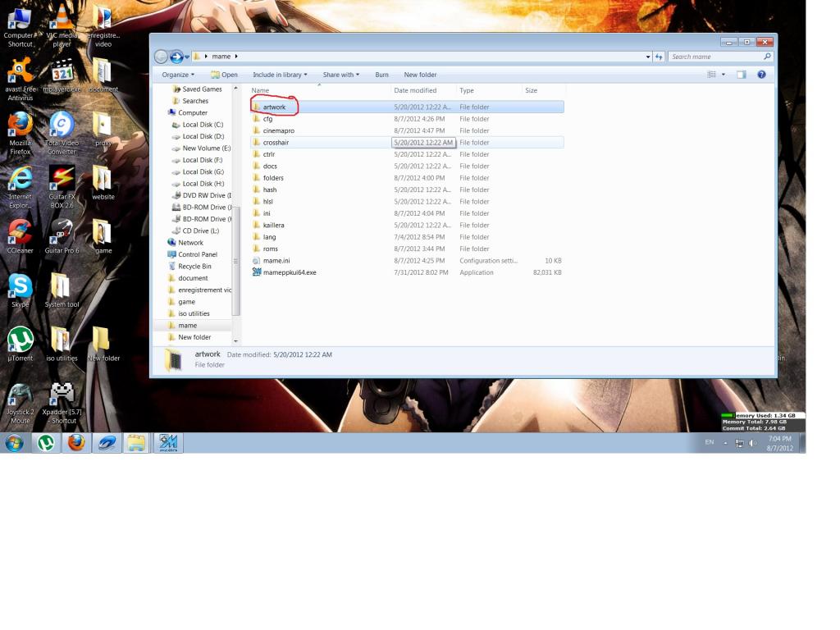Select the roms folder
This screenshot has height=630, width=840.
(407, 249)
